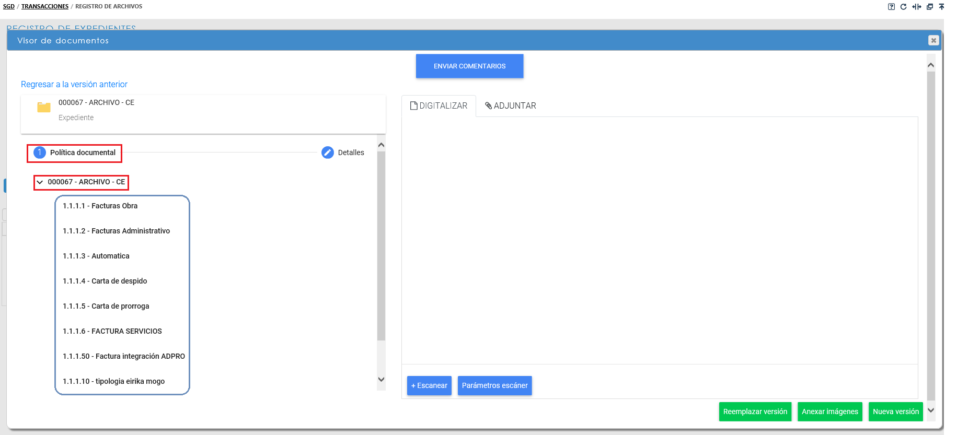Select 1.1.1.6 - FACTURA SERVICIOS
The image size is (980, 435).
point(112,331)
